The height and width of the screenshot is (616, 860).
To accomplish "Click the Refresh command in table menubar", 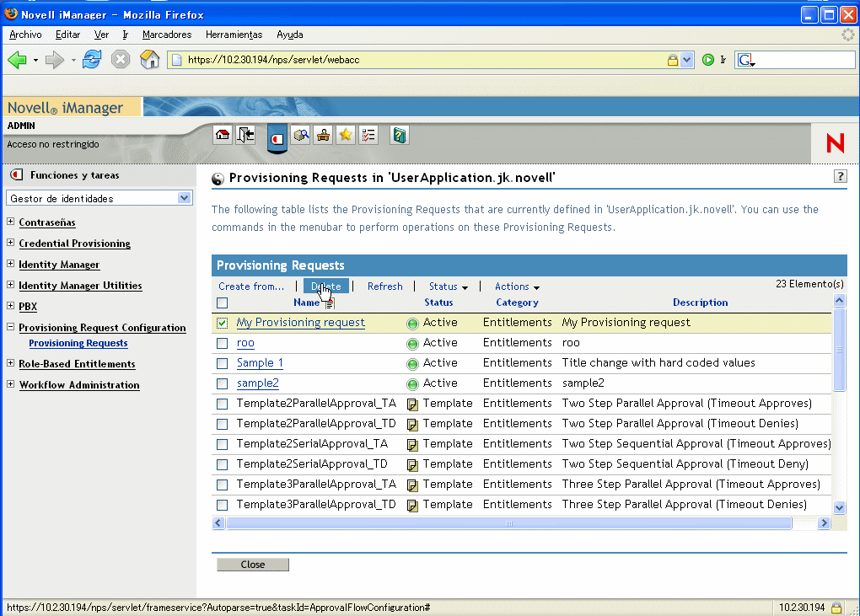I will [x=385, y=286].
